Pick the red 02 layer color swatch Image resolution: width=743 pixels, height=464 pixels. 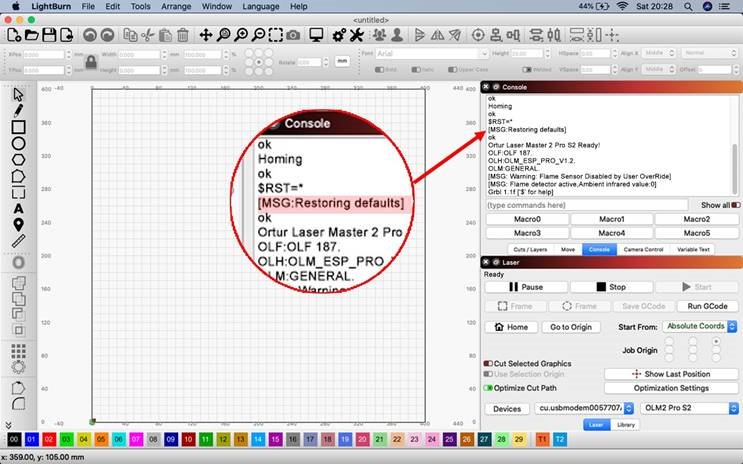(x=49, y=439)
